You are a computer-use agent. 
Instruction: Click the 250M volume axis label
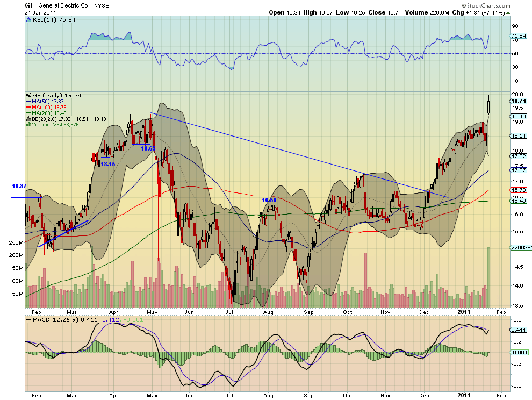pos(16,243)
